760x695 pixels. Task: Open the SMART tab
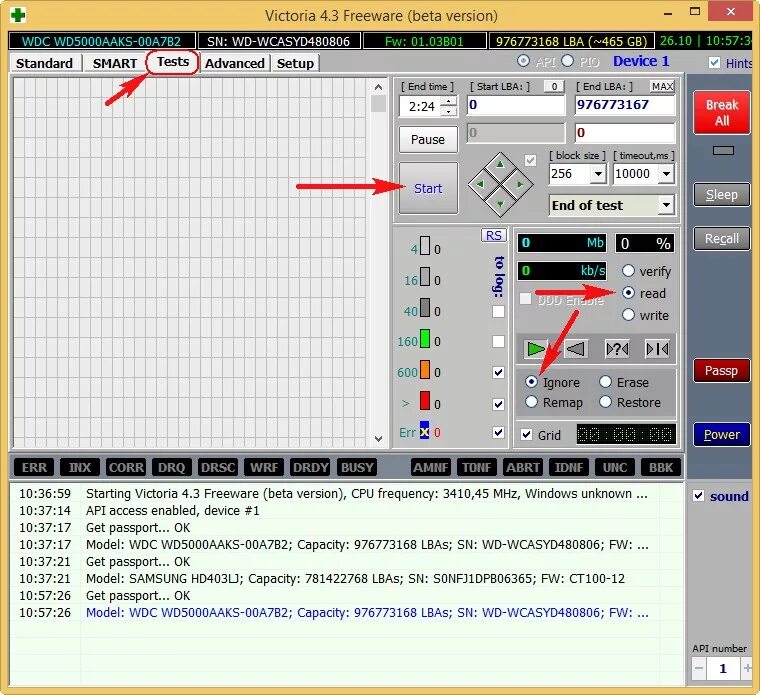(x=115, y=63)
